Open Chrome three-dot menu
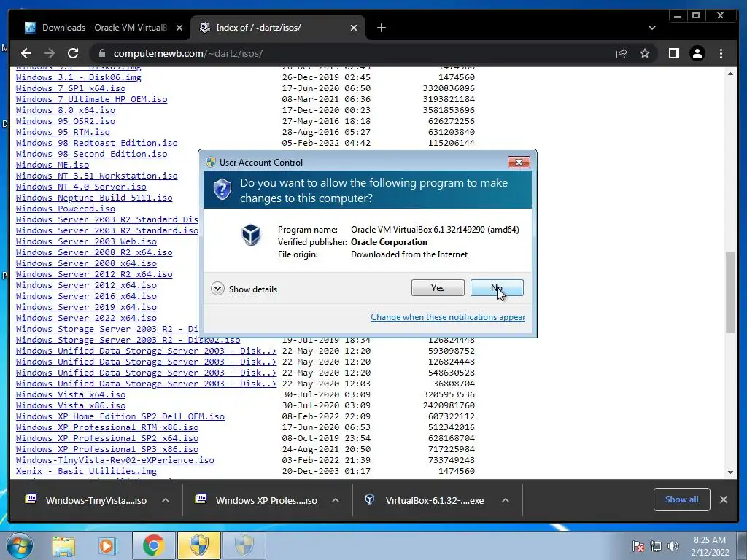Viewport: 747px width, 560px height. point(721,53)
